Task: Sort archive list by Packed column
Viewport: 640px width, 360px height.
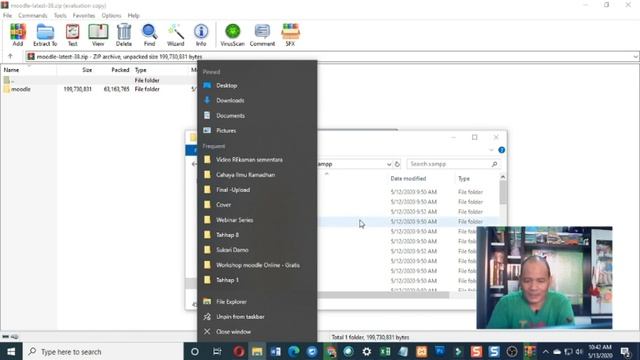Action: (120, 70)
